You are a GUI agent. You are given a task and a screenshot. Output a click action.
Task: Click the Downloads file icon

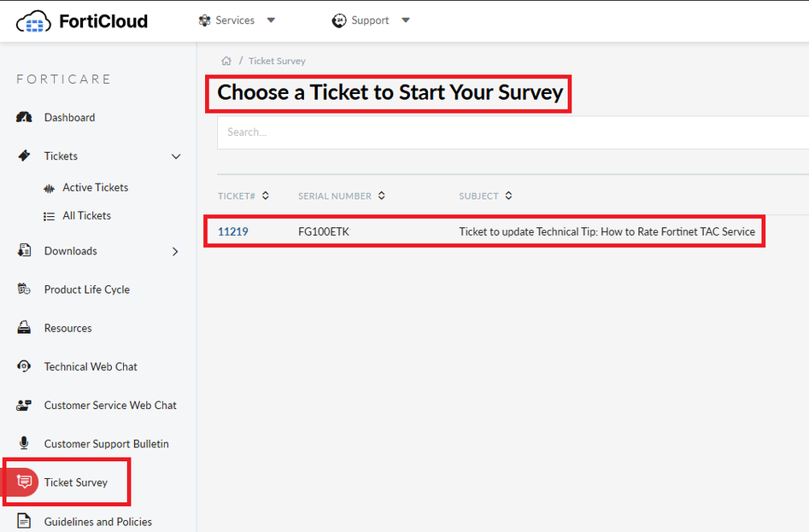pos(25,251)
